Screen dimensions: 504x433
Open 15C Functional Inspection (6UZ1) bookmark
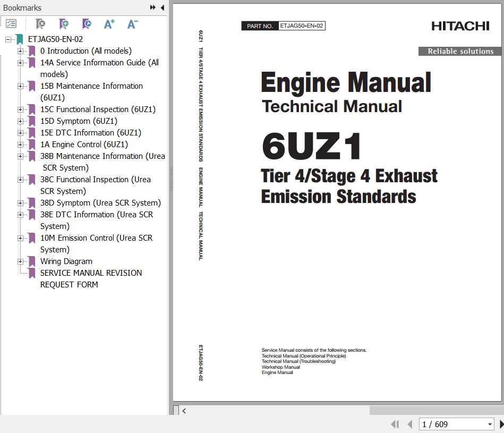pyautogui.click(x=98, y=109)
